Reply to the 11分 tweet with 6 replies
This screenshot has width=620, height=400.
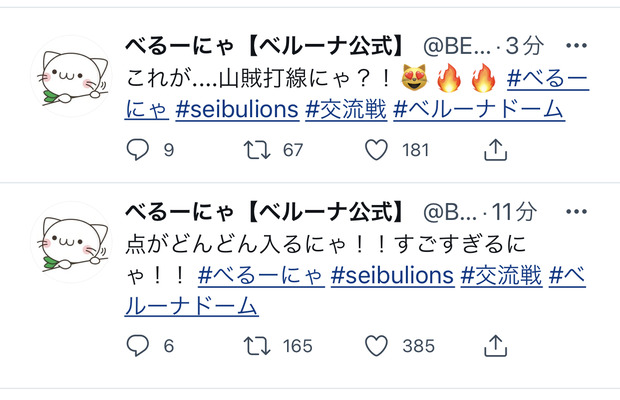coord(138,345)
